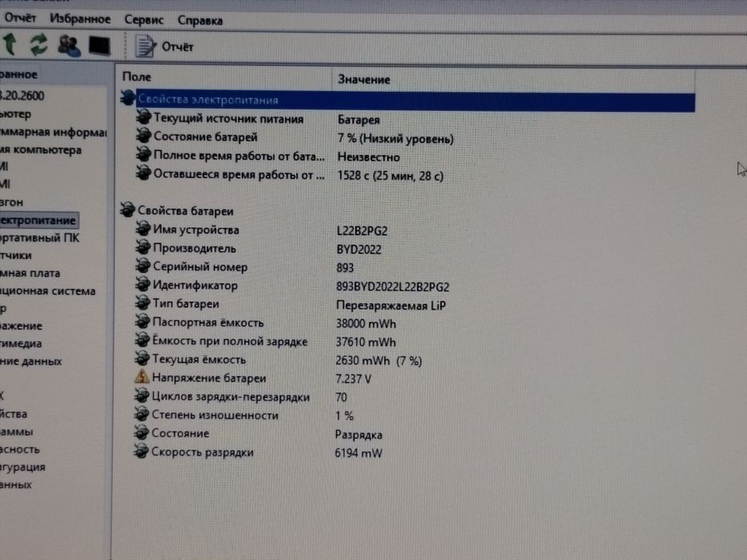Open the Справка menu
This screenshot has width=747, height=560.
click(200, 21)
